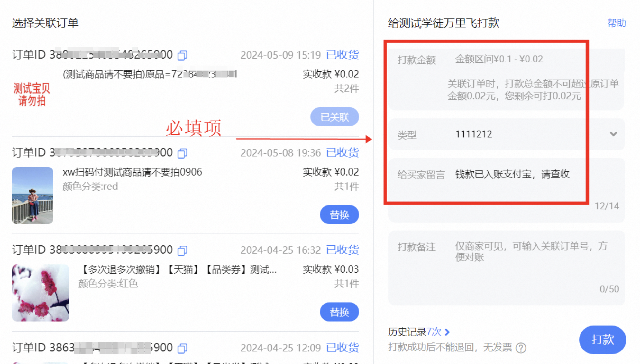The height and width of the screenshot is (364, 640).
Task: Click 已收货 status of 2024-05-09 order
Action: [342, 55]
